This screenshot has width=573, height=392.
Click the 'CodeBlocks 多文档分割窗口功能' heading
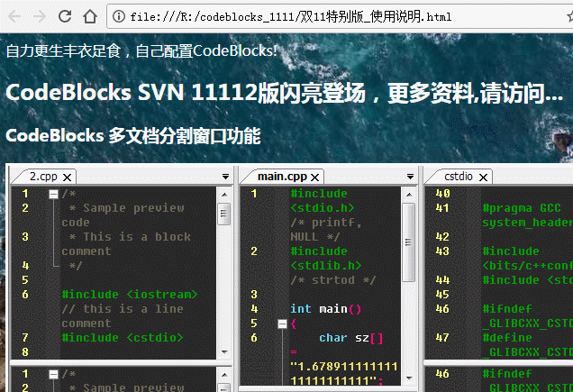(x=133, y=136)
